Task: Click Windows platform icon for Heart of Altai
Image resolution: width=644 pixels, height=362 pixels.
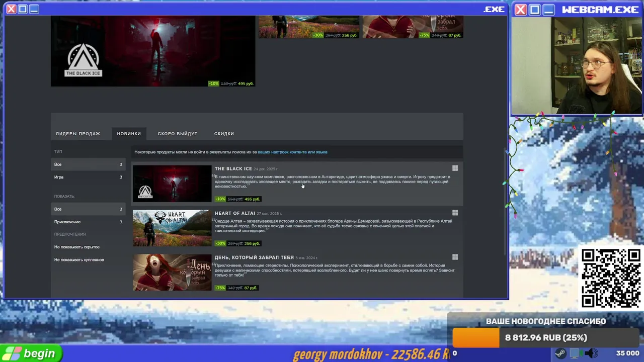Action: 455,213
